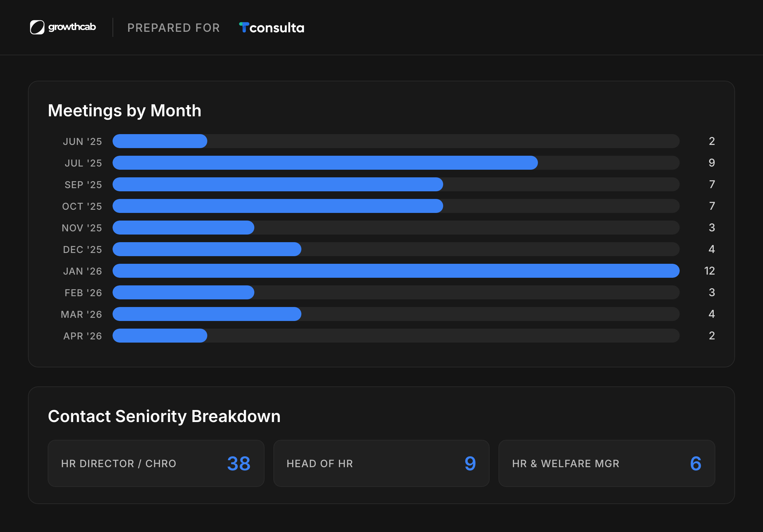Click the APR '26 month label
763x532 pixels.
click(x=82, y=336)
